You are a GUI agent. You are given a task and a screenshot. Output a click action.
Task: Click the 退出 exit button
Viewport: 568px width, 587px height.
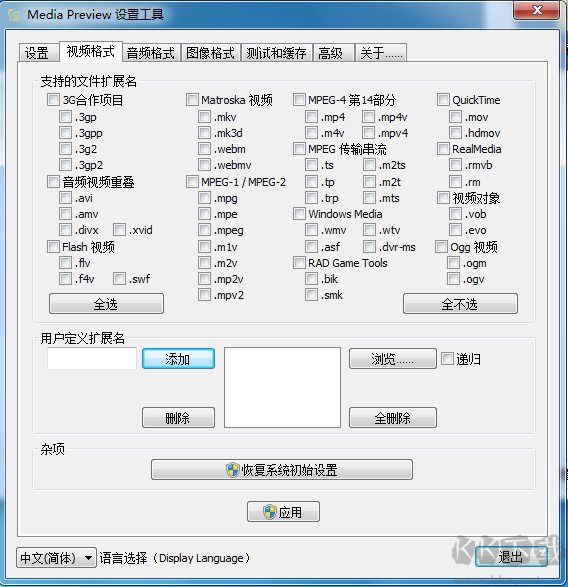pos(511,557)
